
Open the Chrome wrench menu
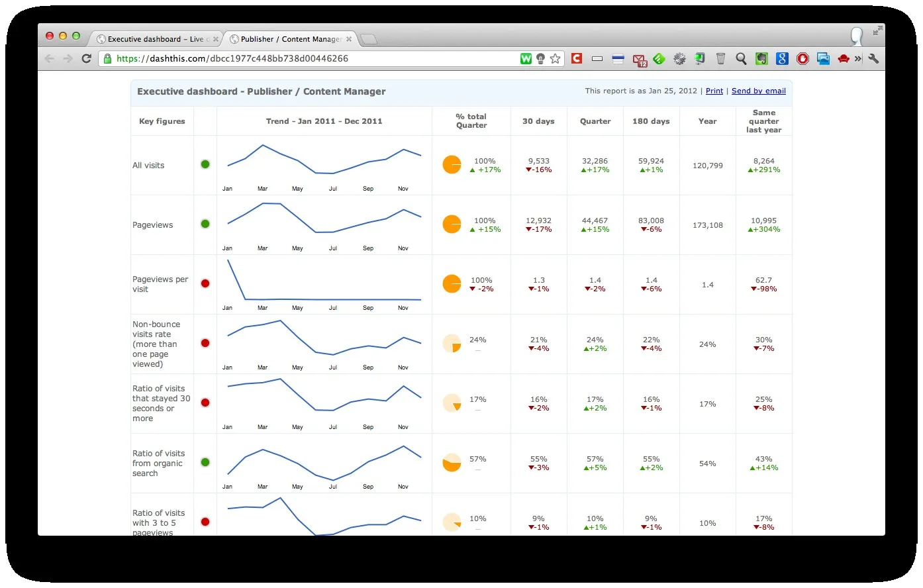point(873,58)
